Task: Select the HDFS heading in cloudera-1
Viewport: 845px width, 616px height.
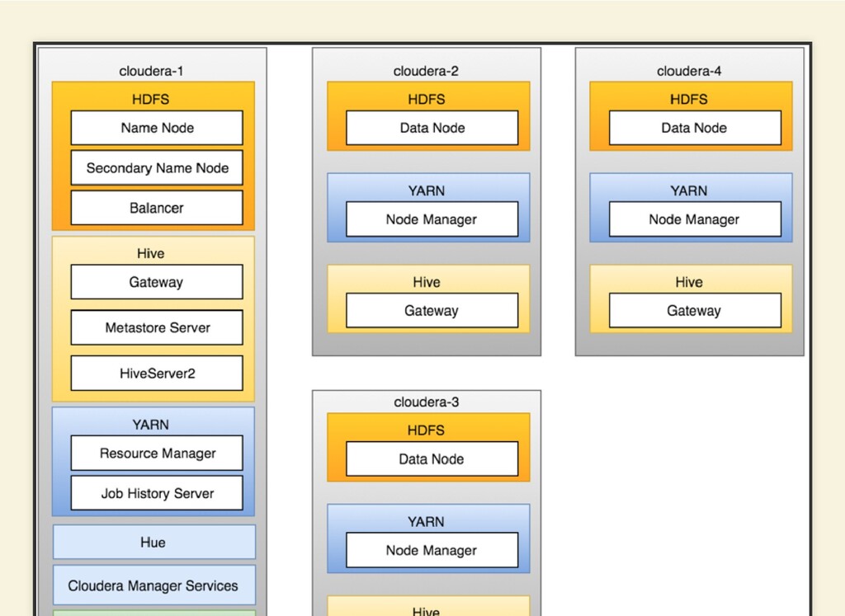Action: click(x=151, y=100)
